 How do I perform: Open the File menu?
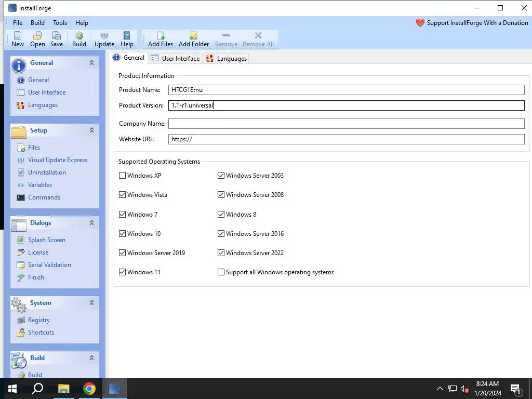click(x=18, y=23)
